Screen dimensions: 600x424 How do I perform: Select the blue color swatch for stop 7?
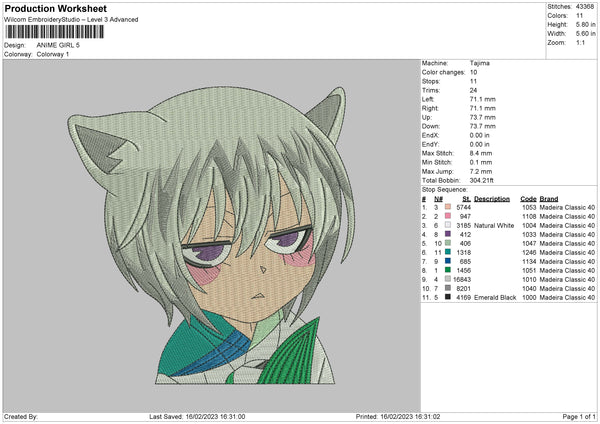(448, 261)
